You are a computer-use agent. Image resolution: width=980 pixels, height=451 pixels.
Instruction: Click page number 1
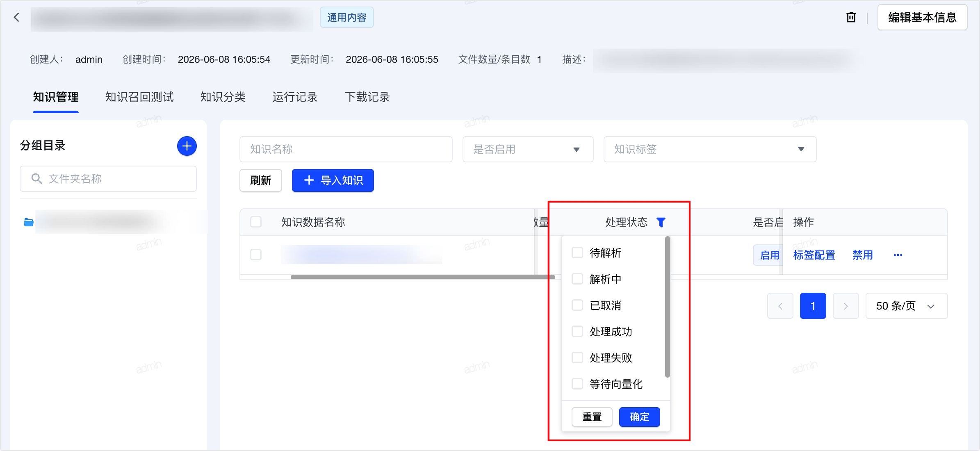click(x=813, y=306)
